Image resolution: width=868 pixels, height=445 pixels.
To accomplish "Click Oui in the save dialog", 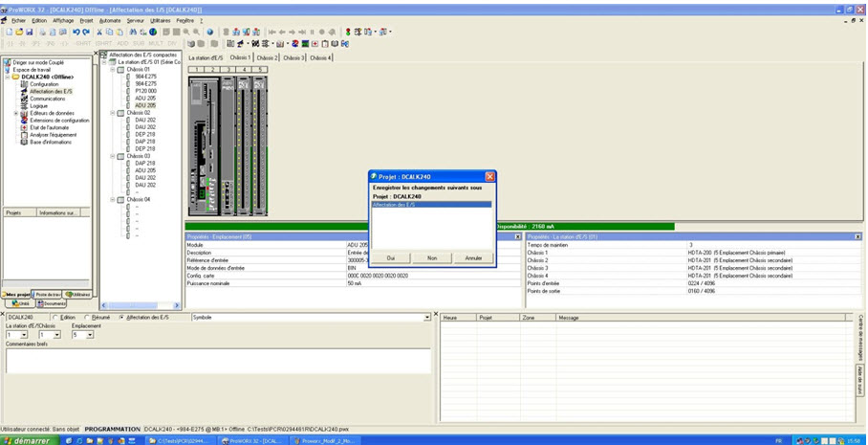I will [391, 258].
